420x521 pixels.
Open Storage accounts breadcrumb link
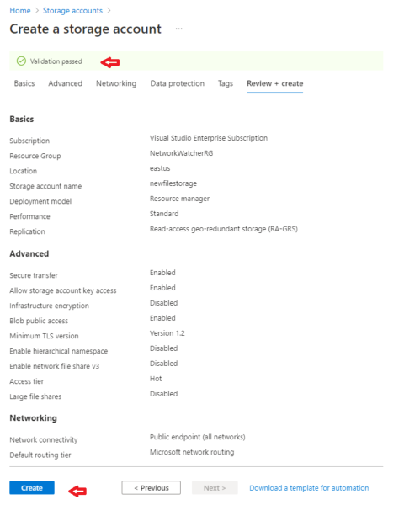click(72, 11)
